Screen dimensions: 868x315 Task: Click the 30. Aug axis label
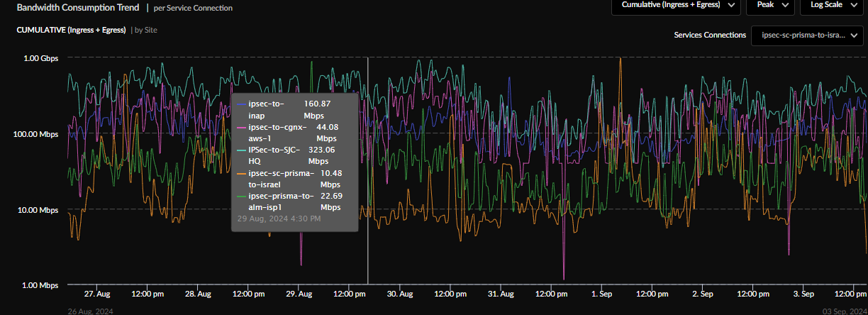[x=400, y=294]
